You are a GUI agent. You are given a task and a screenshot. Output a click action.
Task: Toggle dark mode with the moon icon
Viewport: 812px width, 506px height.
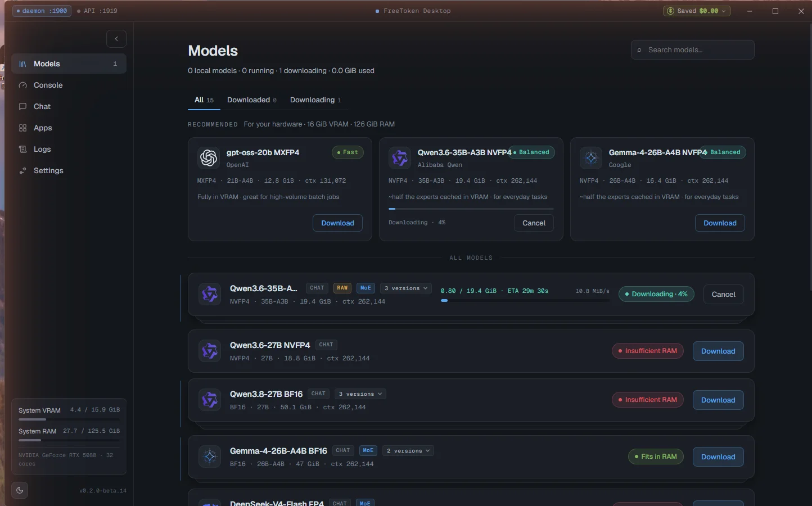click(20, 490)
